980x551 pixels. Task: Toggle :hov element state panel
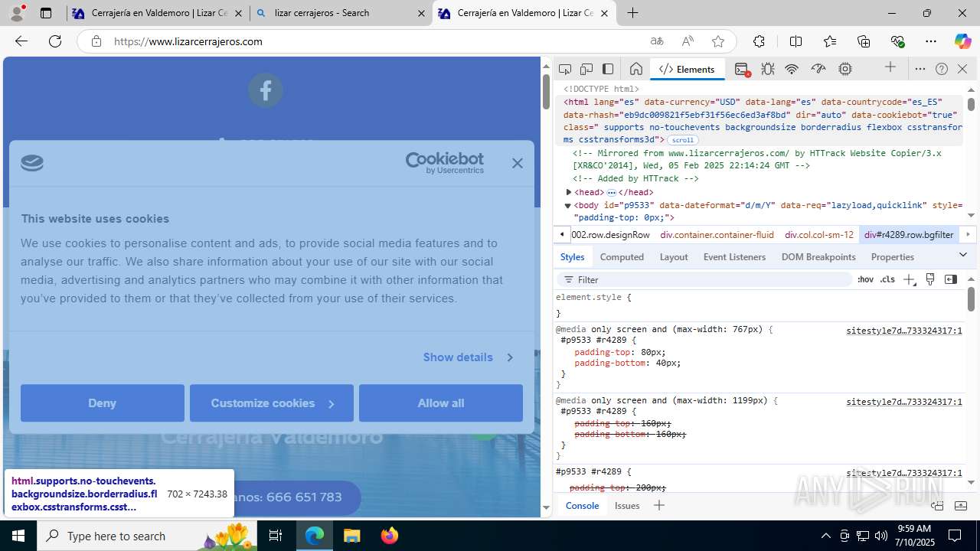(x=865, y=279)
